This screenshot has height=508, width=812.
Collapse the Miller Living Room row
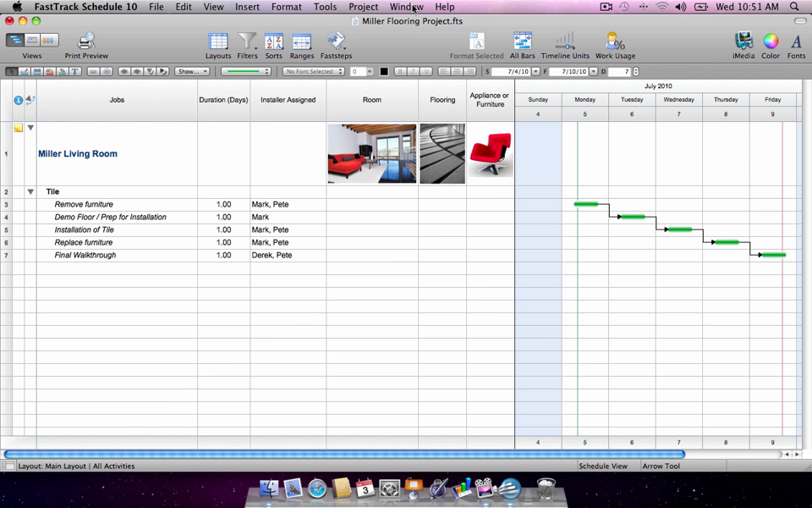point(30,128)
